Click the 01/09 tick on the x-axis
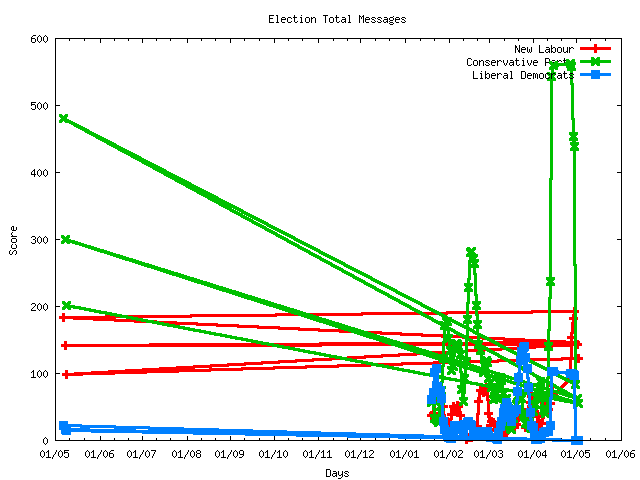The height and width of the screenshot is (480, 640). pos(230,454)
